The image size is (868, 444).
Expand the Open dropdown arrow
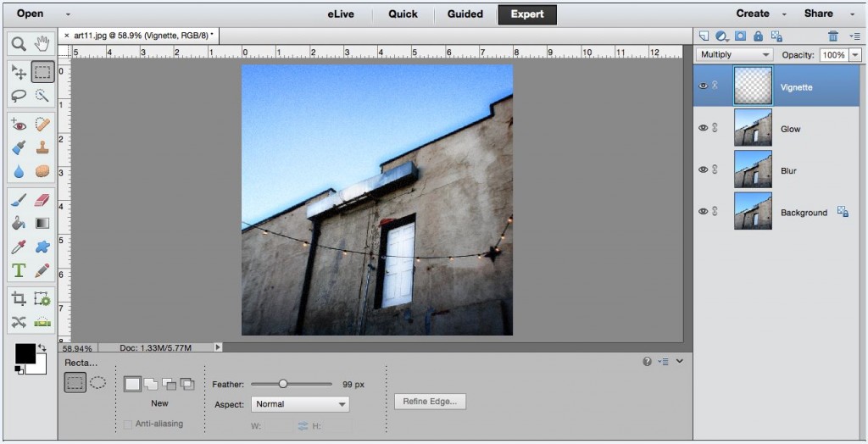point(68,14)
